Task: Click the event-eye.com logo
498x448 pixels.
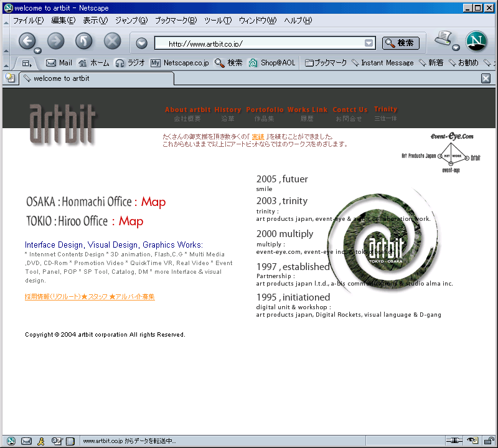Action: (x=452, y=136)
